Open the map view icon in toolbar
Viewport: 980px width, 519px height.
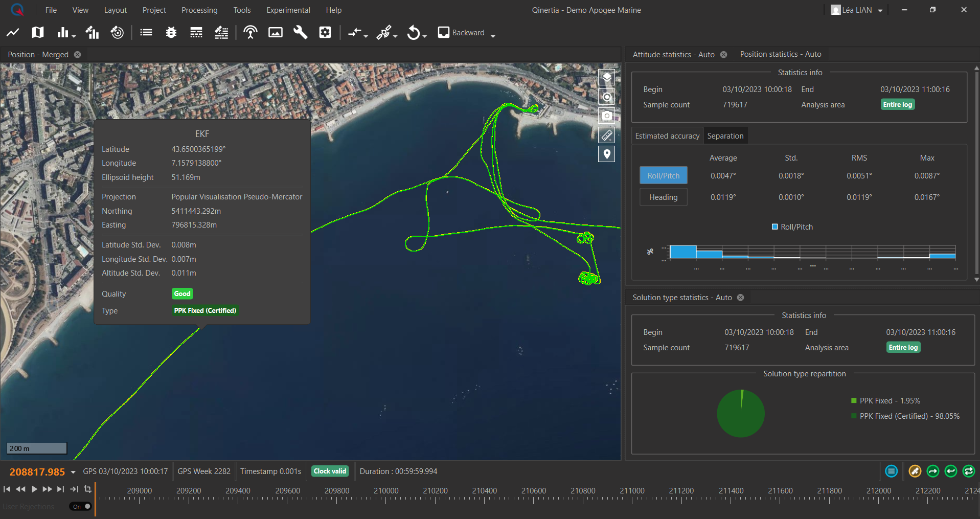37,33
